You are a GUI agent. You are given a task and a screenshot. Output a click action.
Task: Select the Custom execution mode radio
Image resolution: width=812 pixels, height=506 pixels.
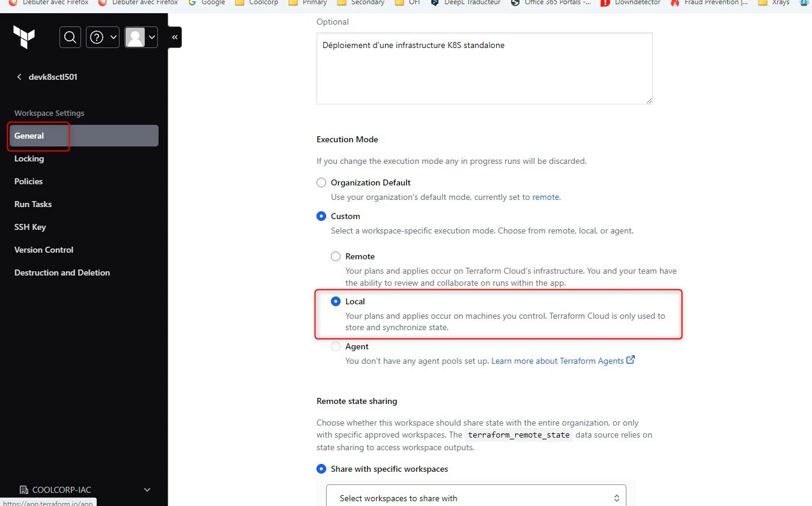pos(321,216)
